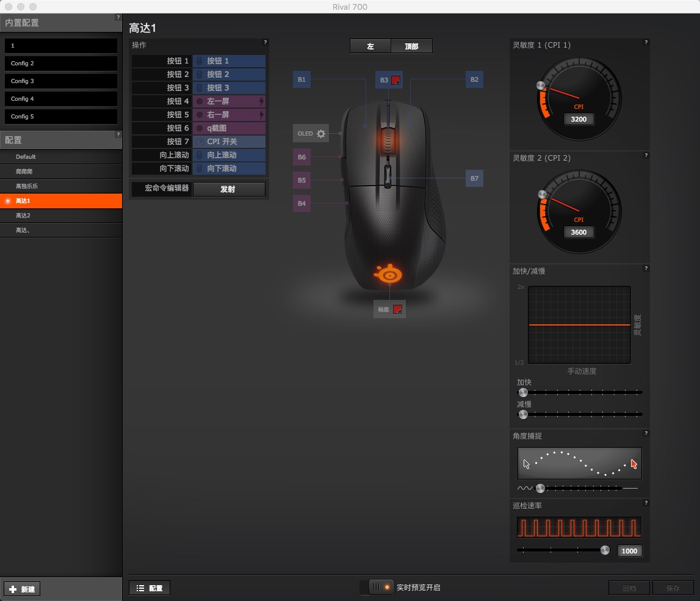Click the macro lightning icon on 按钮 4
This screenshot has height=601, width=700.
(262, 101)
